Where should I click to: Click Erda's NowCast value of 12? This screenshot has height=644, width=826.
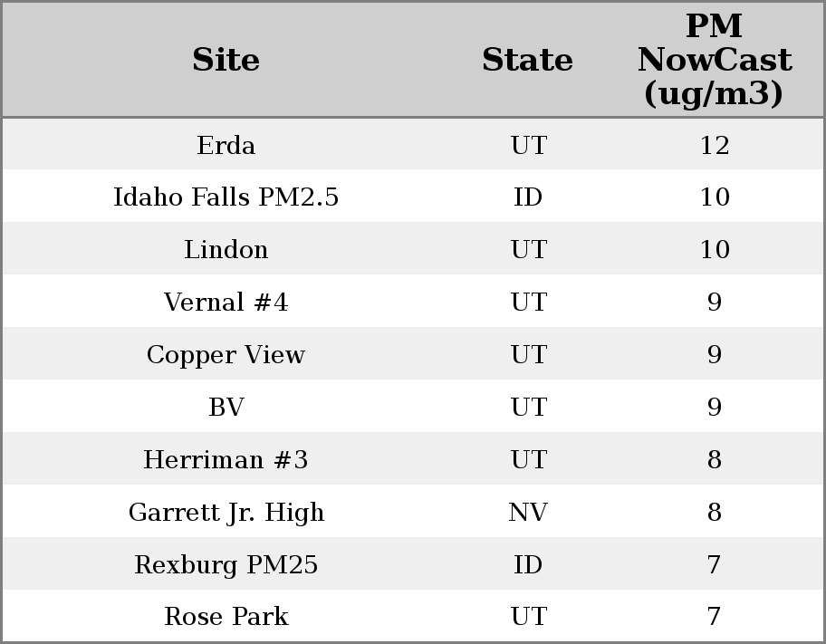click(x=714, y=145)
